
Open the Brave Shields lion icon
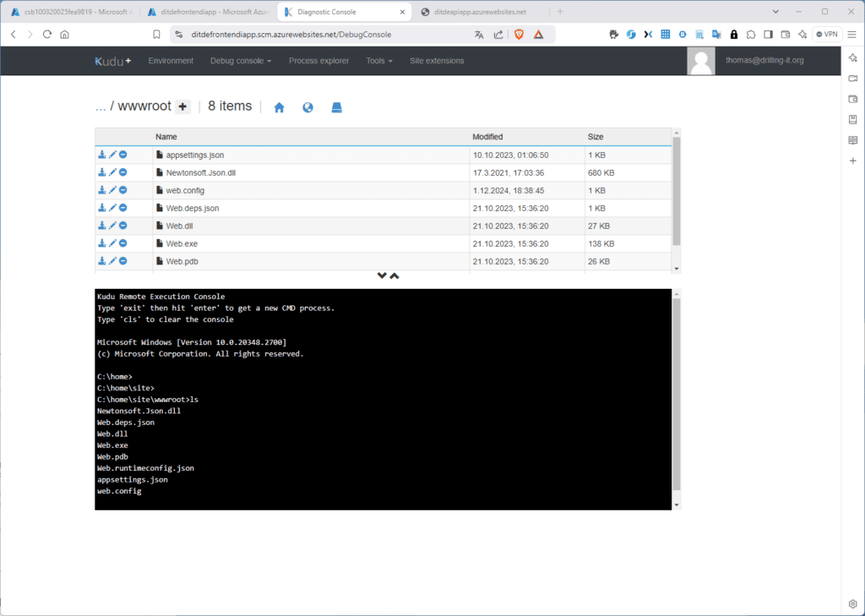519,34
